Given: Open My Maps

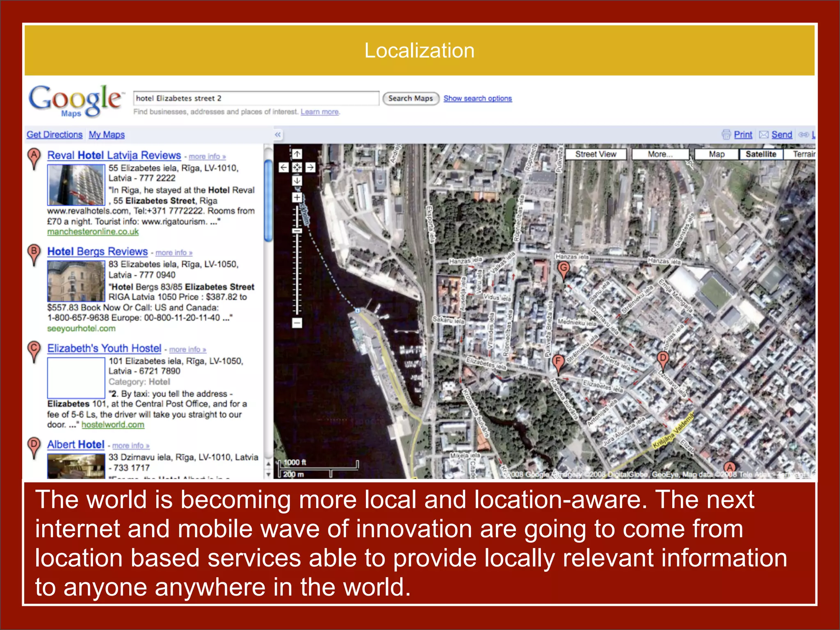Looking at the screenshot, I should (107, 135).
